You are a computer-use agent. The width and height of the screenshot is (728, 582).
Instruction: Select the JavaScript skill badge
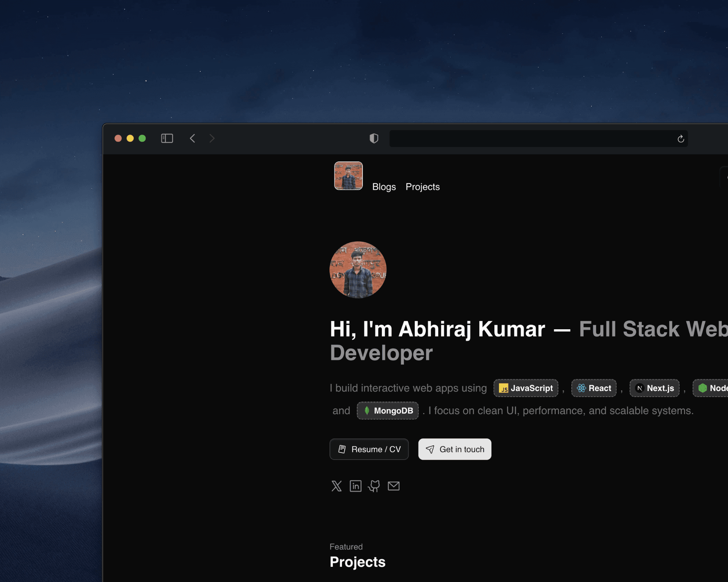(526, 388)
